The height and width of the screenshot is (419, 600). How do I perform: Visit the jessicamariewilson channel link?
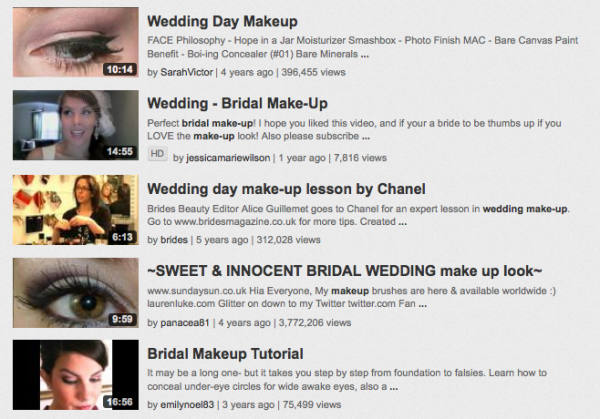(x=228, y=158)
